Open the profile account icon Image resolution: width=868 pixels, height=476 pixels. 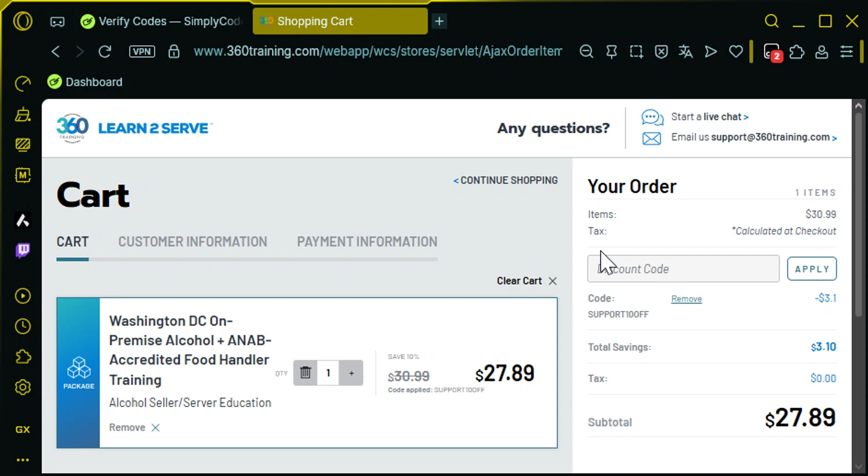pyautogui.click(x=822, y=52)
